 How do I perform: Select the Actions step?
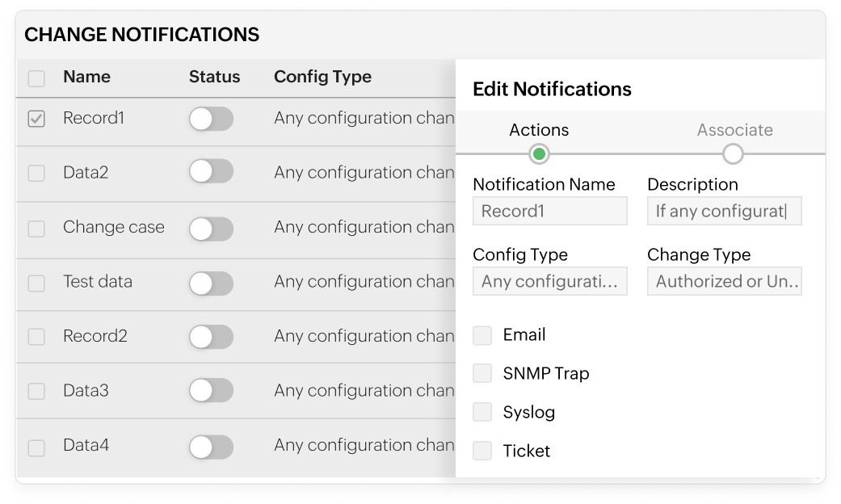tap(539, 130)
